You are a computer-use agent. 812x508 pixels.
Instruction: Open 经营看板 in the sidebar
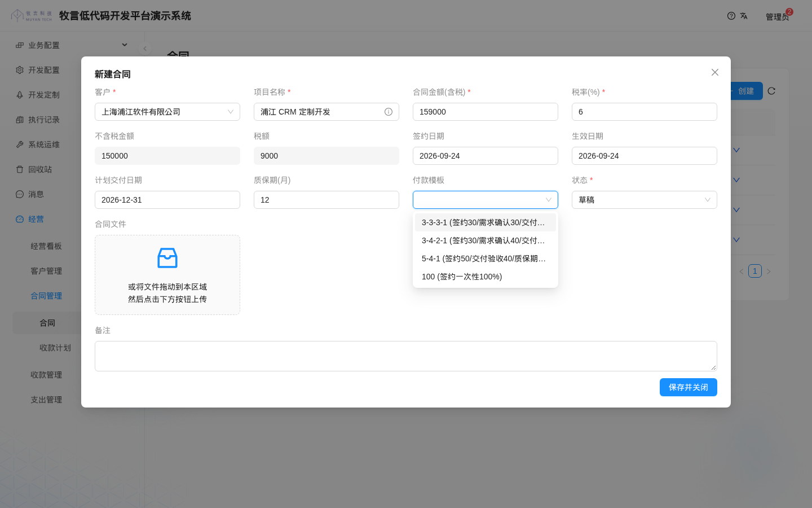(x=46, y=246)
